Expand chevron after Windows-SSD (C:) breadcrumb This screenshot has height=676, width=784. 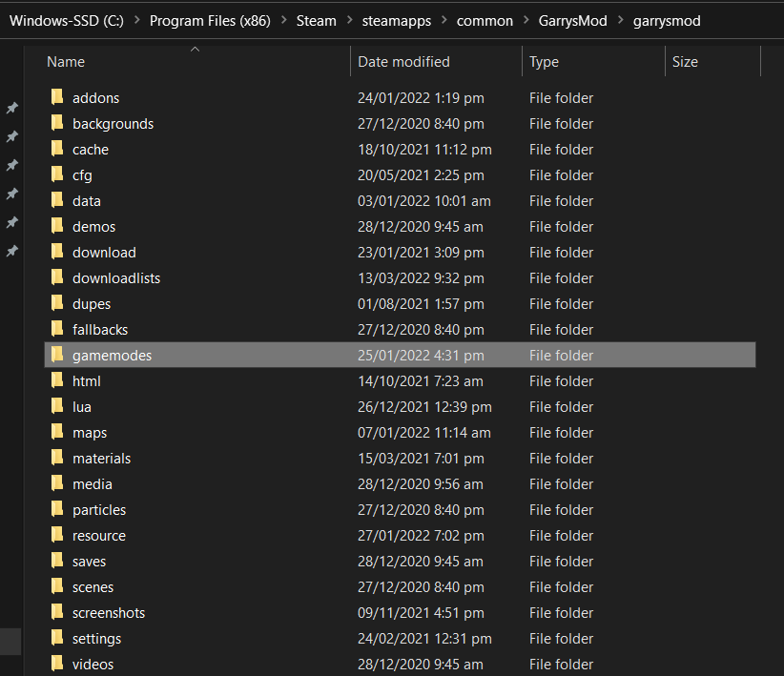pos(137,21)
